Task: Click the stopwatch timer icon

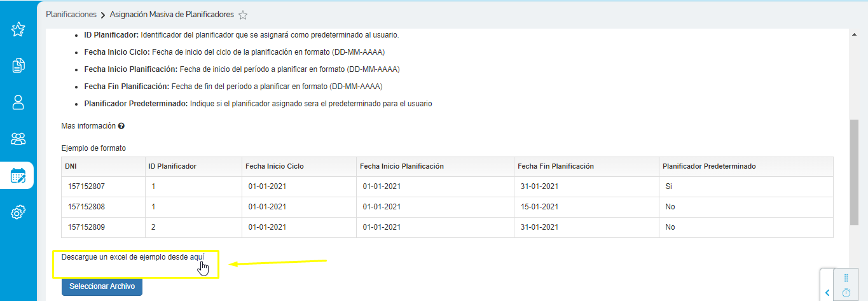Action: tap(846, 293)
